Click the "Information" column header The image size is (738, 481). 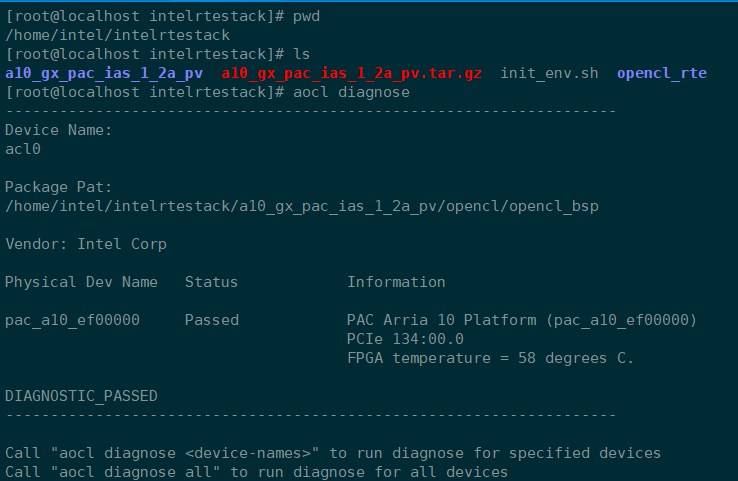coord(396,282)
